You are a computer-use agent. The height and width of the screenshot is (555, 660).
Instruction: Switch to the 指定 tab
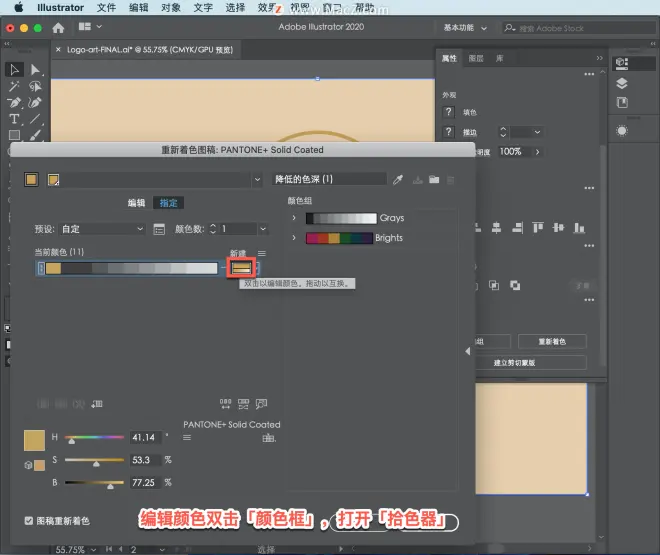pyautogui.click(x=168, y=203)
